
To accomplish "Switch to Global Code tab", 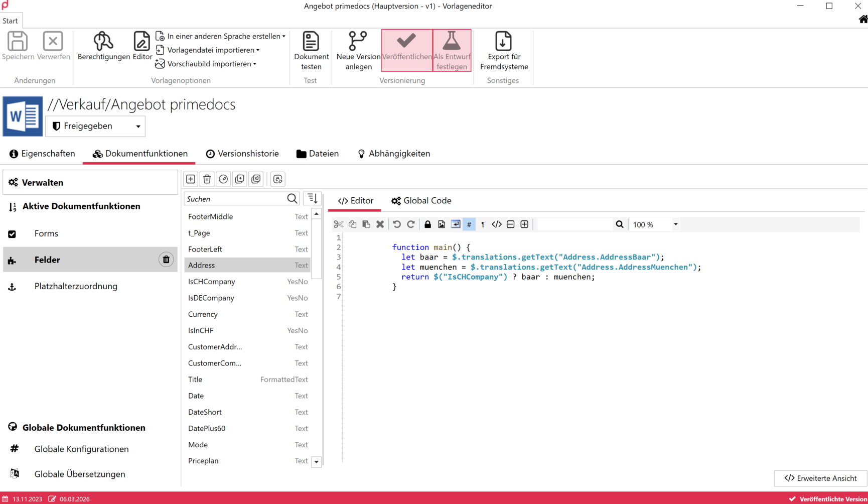I will [421, 201].
